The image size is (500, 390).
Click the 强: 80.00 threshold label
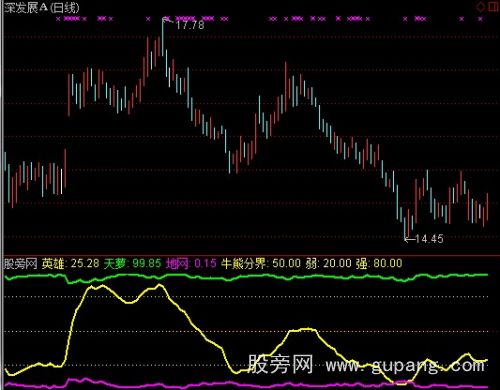pyautogui.click(x=379, y=264)
